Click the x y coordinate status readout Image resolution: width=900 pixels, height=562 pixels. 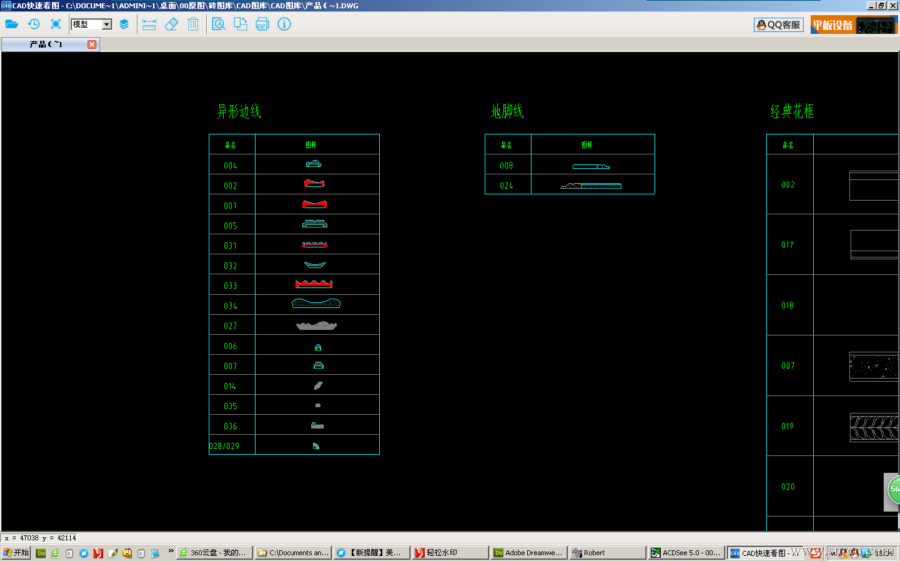click(x=40, y=538)
